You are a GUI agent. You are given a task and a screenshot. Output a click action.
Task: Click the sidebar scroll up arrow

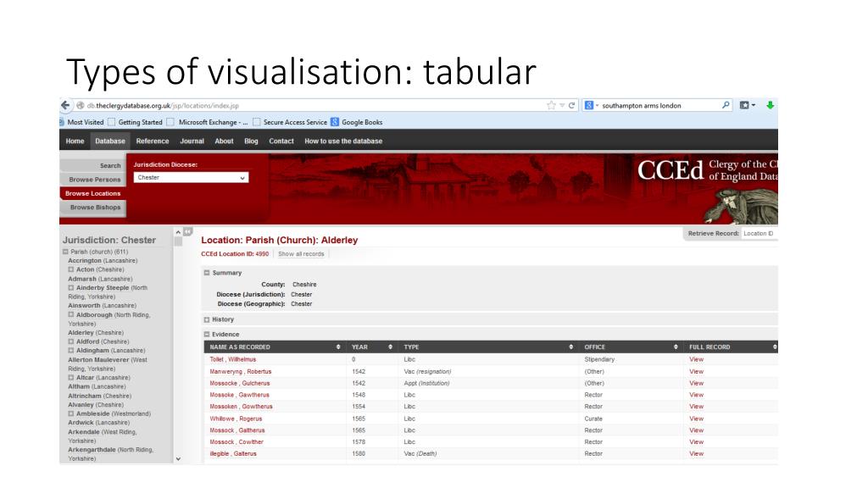[x=178, y=232]
